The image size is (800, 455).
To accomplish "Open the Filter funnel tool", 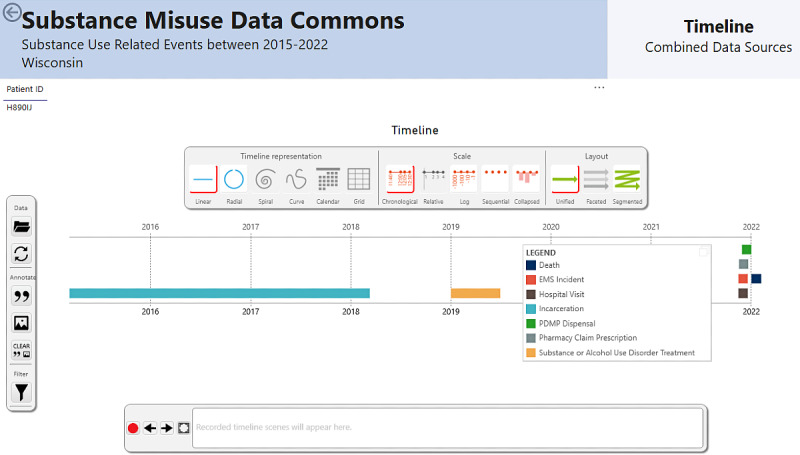I will point(21,392).
